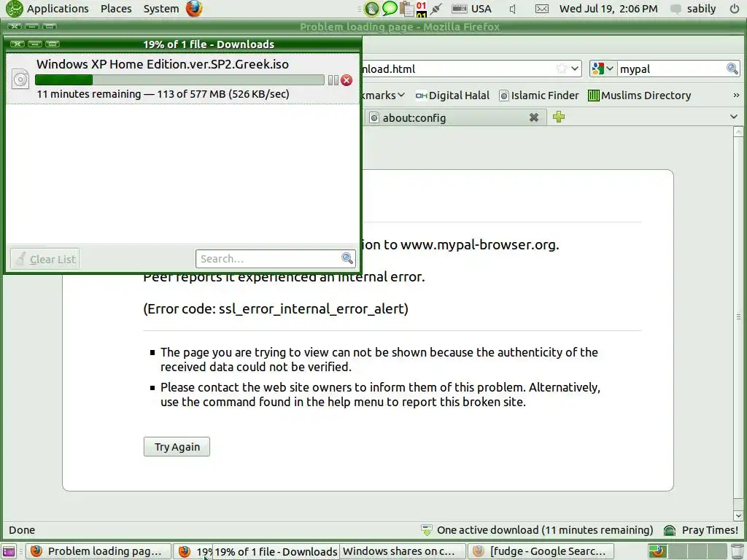The height and width of the screenshot is (560, 747).
Task: Click the status bar download arrow icon
Action: [426, 530]
